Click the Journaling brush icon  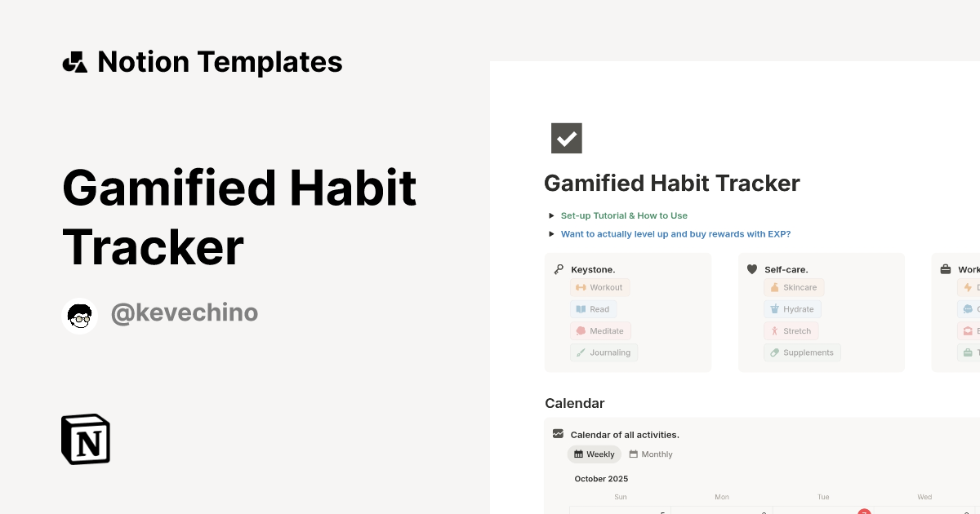[581, 352]
